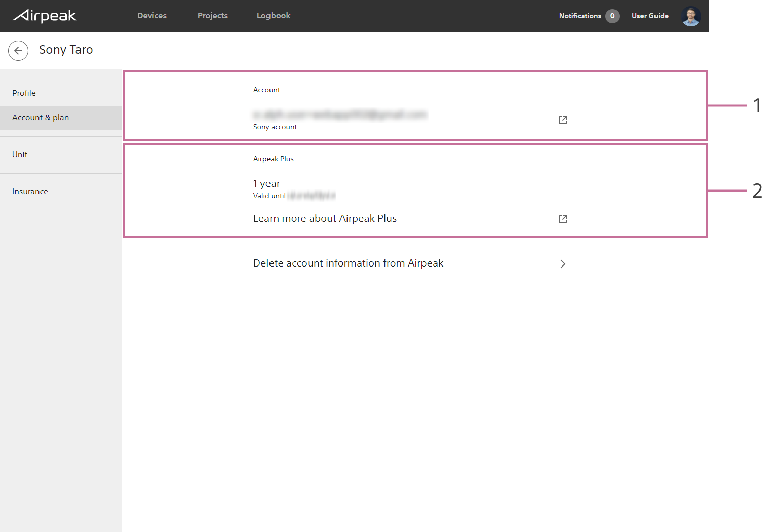This screenshot has height=532, width=770.
Task: Click the 'Account' section heading
Action: click(x=266, y=90)
